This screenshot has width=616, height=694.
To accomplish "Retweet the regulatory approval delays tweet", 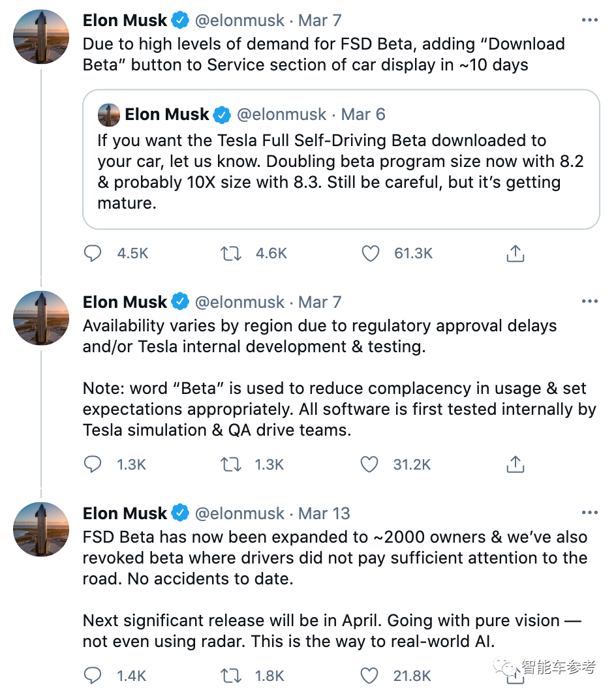I will (x=231, y=464).
